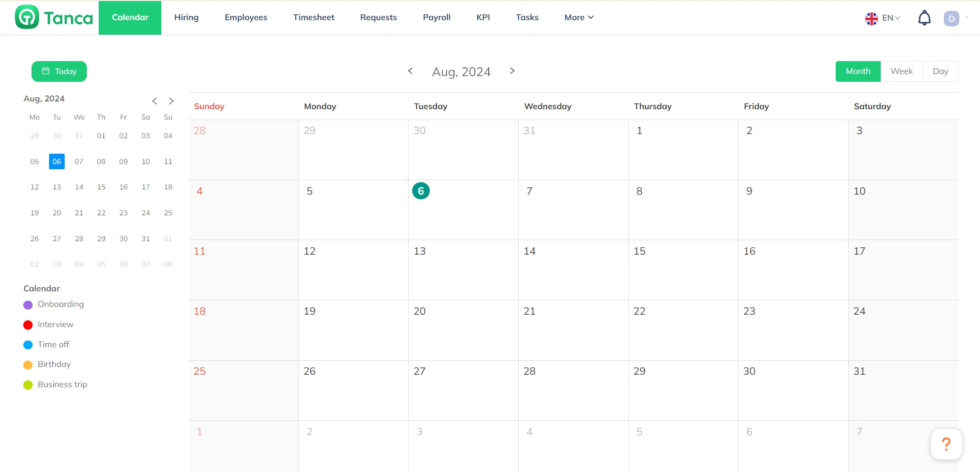This screenshot has height=472, width=980.
Task: Expand the account dropdown arrow beside the avatar
Action: (967, 18)
